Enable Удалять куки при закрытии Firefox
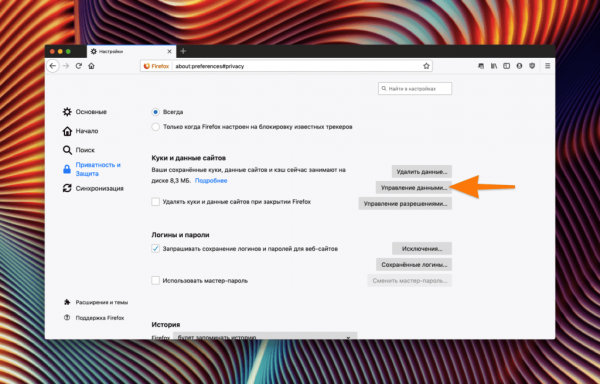The image size is (600, 384). 155,202
